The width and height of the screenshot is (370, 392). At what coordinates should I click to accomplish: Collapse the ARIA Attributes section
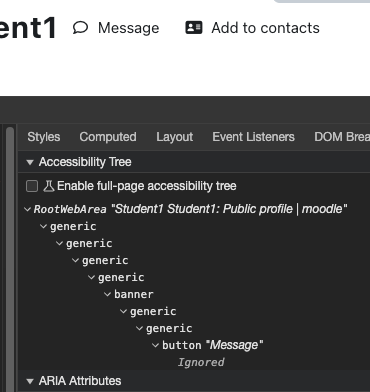(30, 381)
